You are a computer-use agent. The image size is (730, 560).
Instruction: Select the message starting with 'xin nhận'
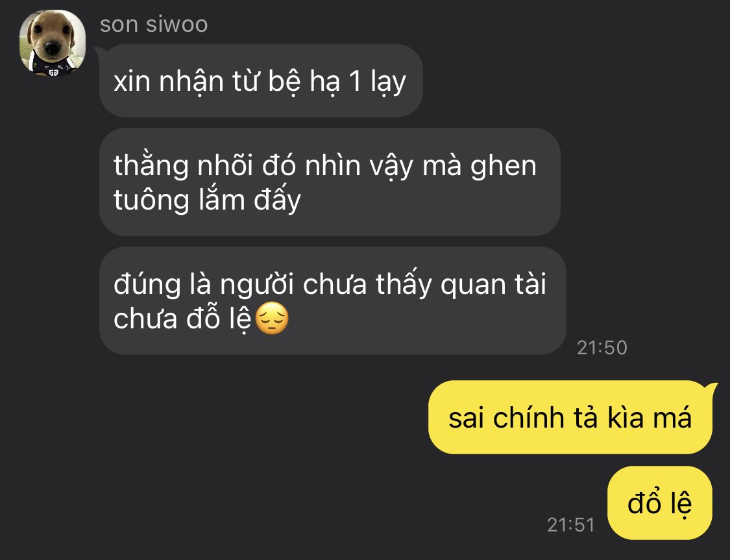pyautogui.click(x=261, y=81)
